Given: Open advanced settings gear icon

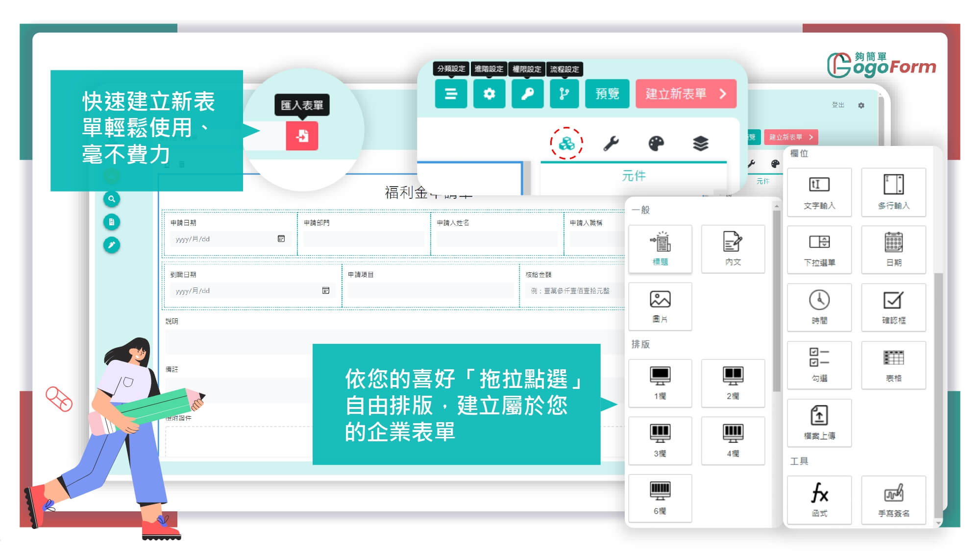Looking at the screenshot, I should (489, 94).
